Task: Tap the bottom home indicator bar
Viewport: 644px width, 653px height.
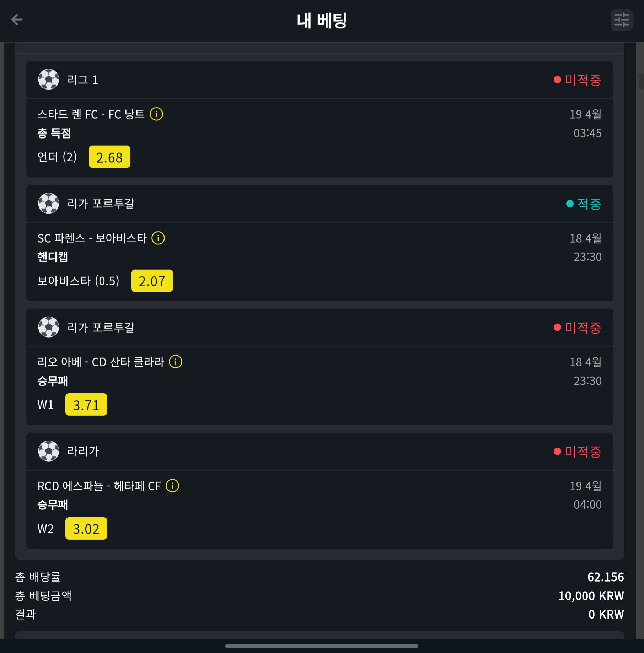Action: (322, 646)
